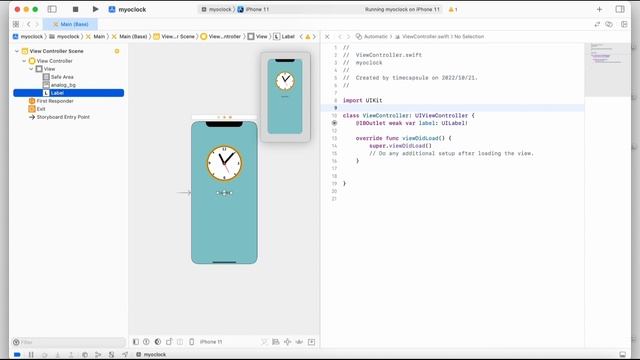Stop the running myoclock app
This screenshot has height=360, width=640.
[75, 9]
